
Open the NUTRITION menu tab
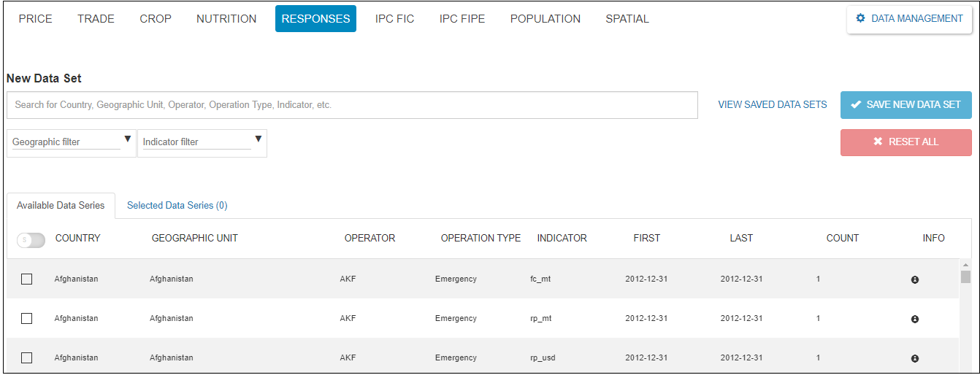pyautogui.click(x=226, y=19)
